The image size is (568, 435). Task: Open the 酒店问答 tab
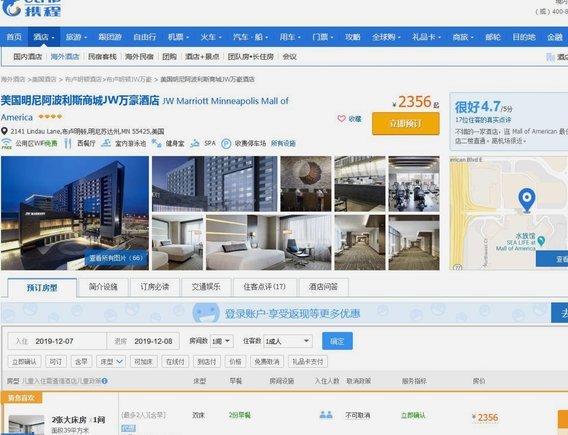point(323,287)
